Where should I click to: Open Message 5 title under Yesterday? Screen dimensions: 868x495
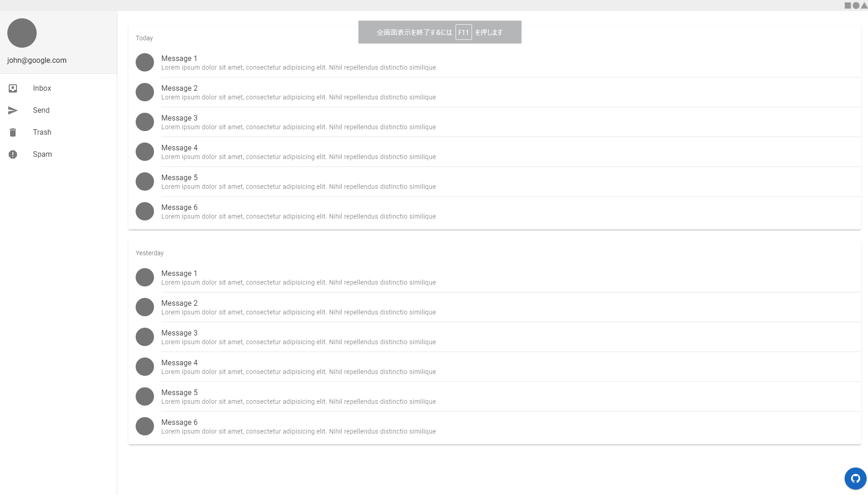click(x=179, y=393)
